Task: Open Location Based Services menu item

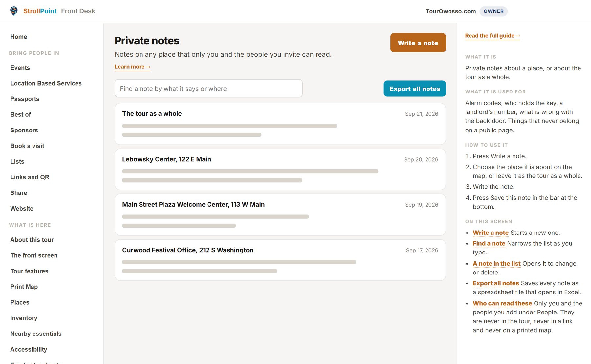Action: tap(46, 83)
